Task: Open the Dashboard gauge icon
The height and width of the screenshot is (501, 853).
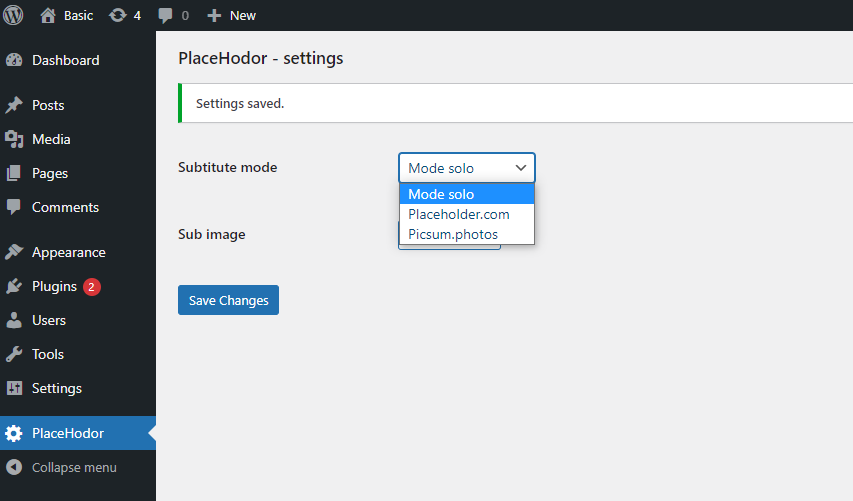Action: coord(14,60)
